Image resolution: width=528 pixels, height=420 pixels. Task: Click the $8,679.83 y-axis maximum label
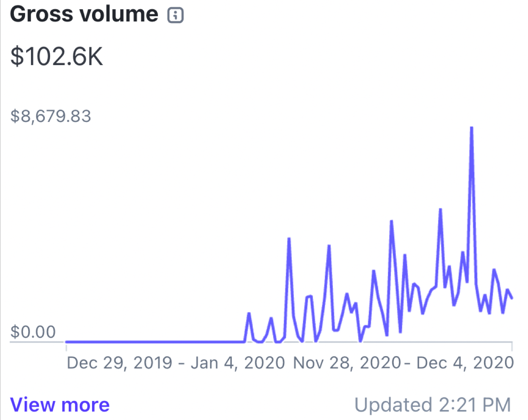pos(51,116)
